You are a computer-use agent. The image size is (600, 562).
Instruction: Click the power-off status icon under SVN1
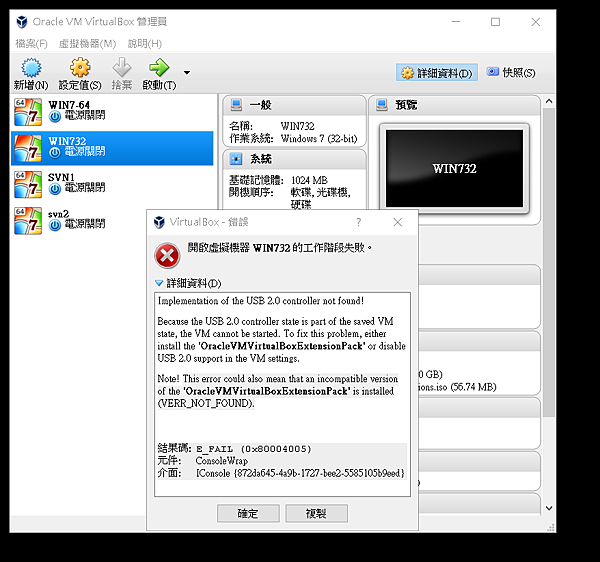pyautogui.click(x=55, y=189)
